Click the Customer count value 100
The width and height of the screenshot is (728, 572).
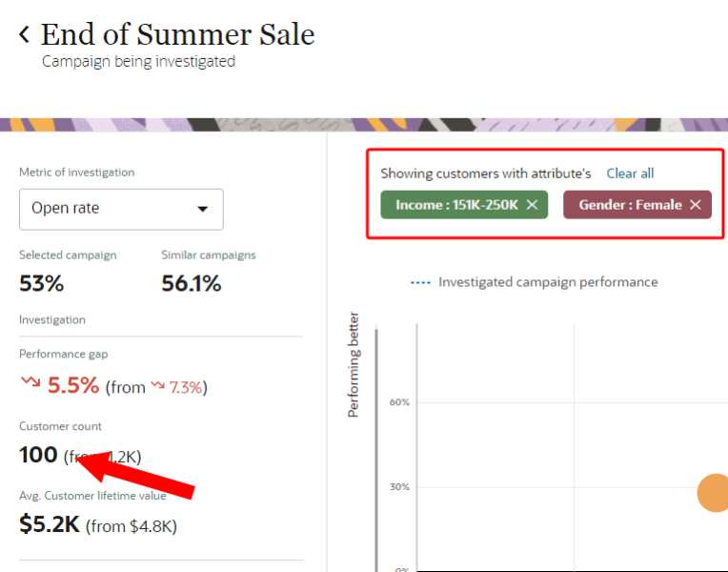pyautogui.click(x=38, y=456)
